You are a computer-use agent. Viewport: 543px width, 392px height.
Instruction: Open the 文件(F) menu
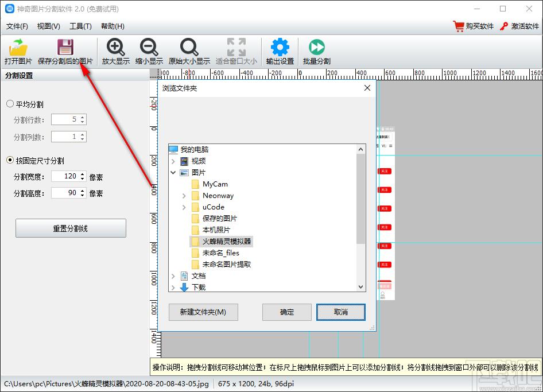[x=17, y=26]
